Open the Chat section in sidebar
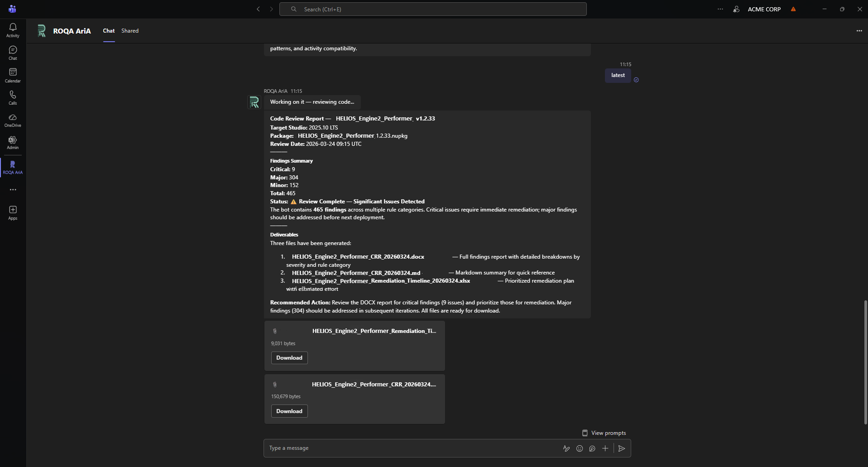This screenshot has width=868, height=467. [x=13, y=53]
